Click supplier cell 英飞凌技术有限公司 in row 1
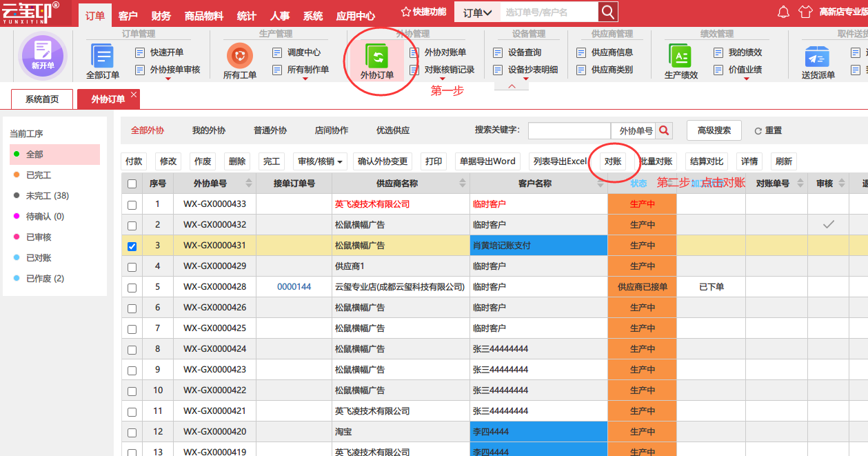 click(401, 204)
